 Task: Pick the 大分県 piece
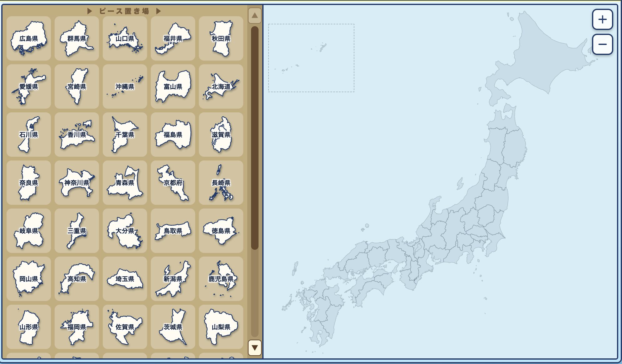[x=125, y=231]
